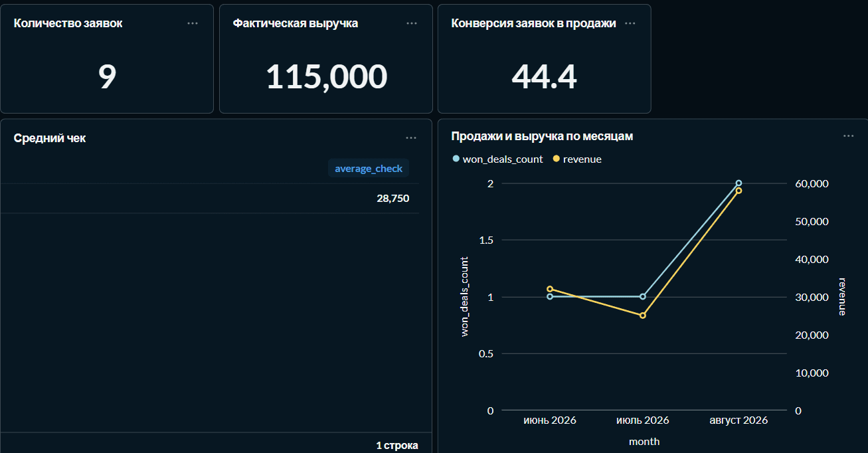
Task: Open the Фактическая выручка card title
Action: tap(296, 23)
